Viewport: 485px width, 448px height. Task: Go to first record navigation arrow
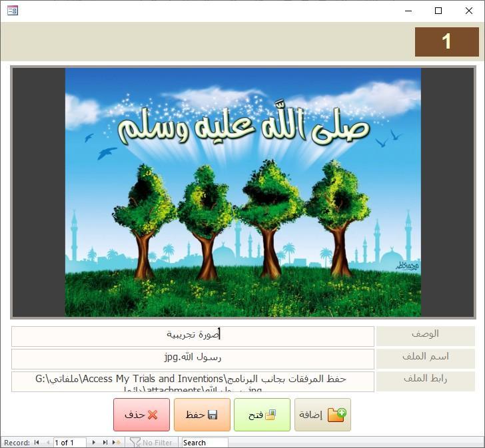(x=37, y=443)
